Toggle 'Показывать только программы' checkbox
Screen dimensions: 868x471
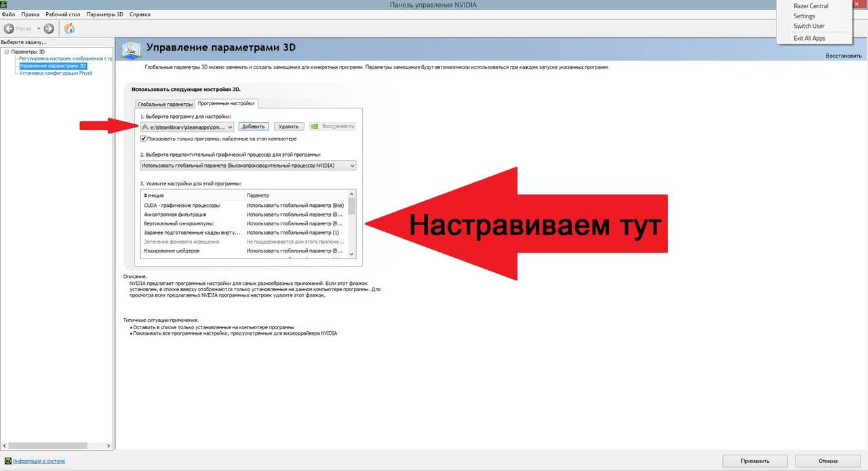tap(144, 138)
